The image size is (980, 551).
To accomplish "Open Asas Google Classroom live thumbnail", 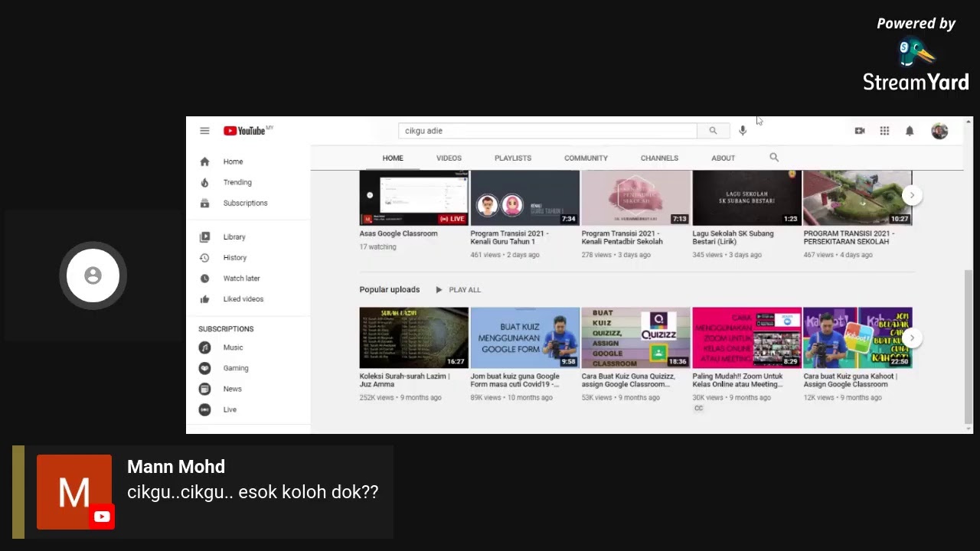I will click(414, 197).
